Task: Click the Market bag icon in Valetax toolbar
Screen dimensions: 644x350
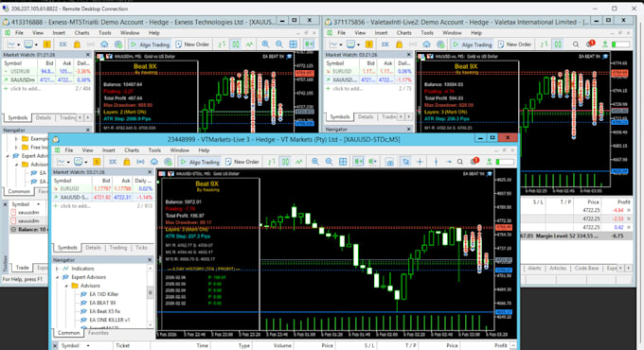Action: pos(400,44)
